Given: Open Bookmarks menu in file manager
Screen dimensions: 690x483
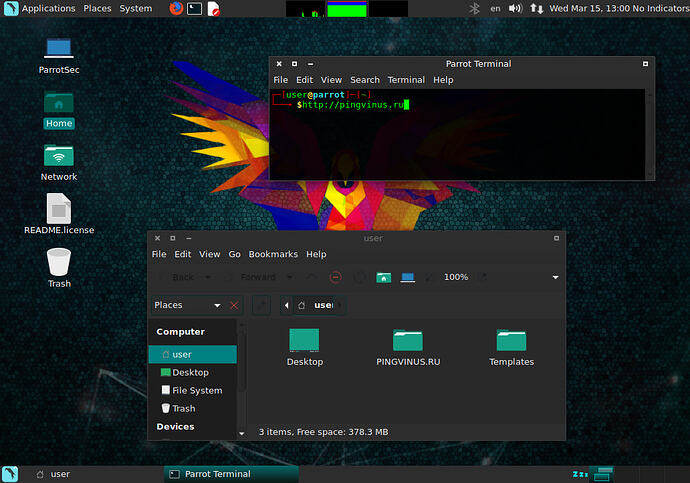Looking at the screenshot, I should (x=273, y=254).
